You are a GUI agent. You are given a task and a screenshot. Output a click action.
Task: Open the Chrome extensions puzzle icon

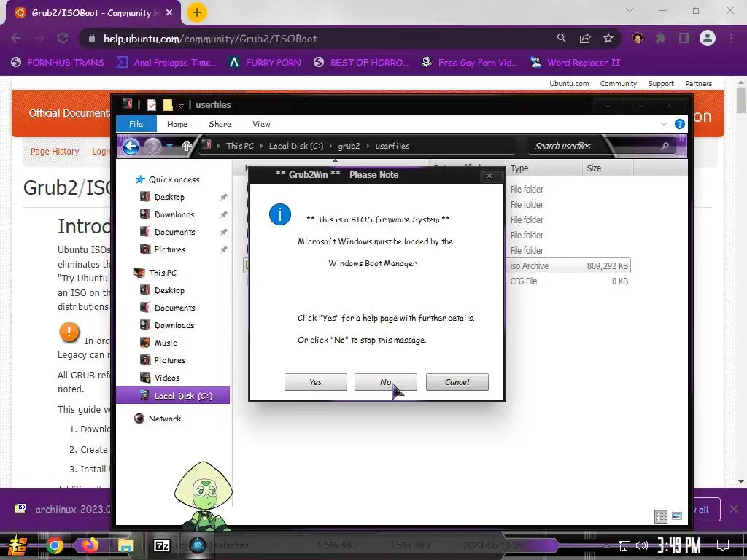tap(661, 38)
